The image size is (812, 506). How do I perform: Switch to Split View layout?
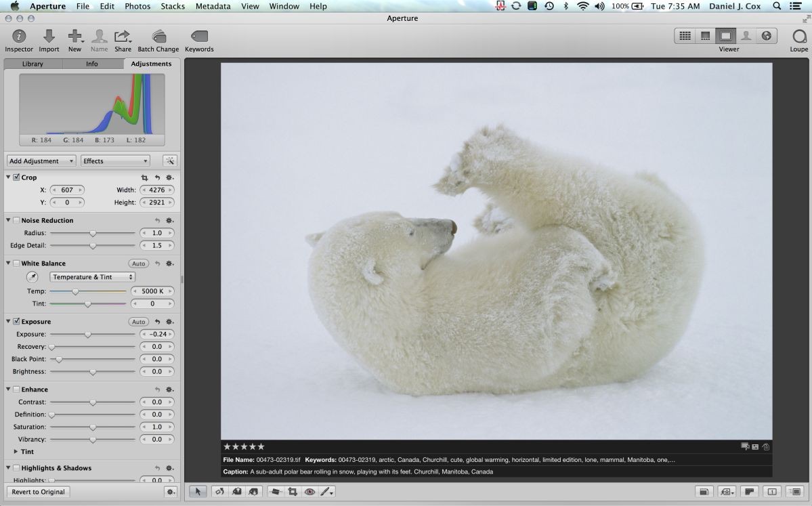point(705,36)
